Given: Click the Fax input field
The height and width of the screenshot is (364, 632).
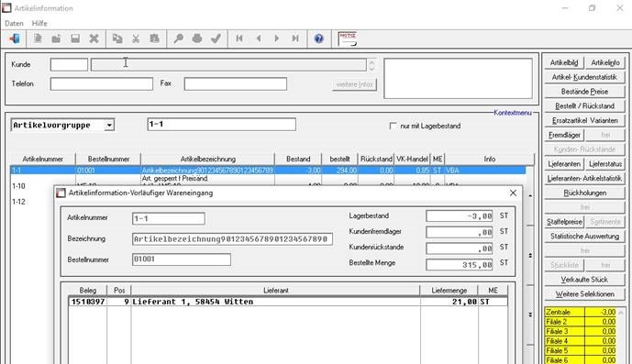Looking at the screenshot, I should (236, 83).
